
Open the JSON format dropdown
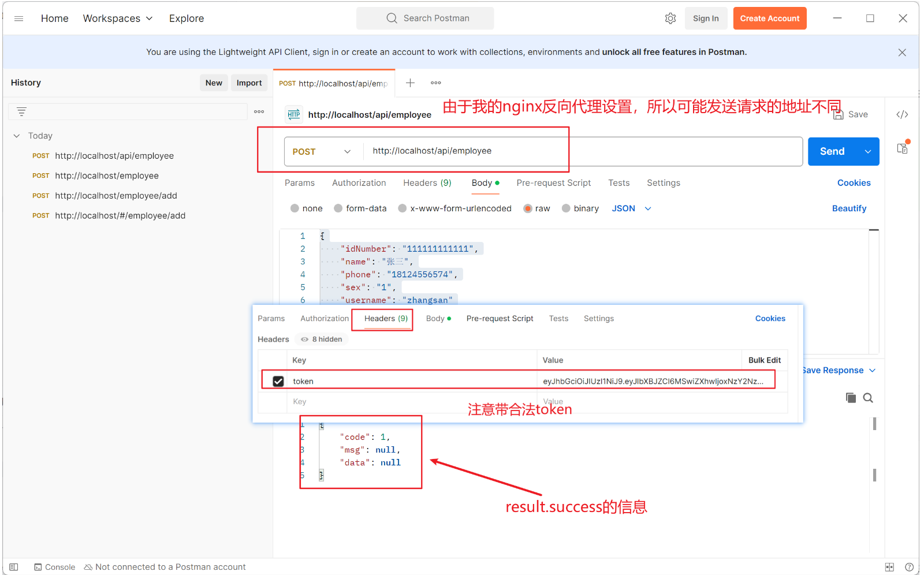coord(632,208)
